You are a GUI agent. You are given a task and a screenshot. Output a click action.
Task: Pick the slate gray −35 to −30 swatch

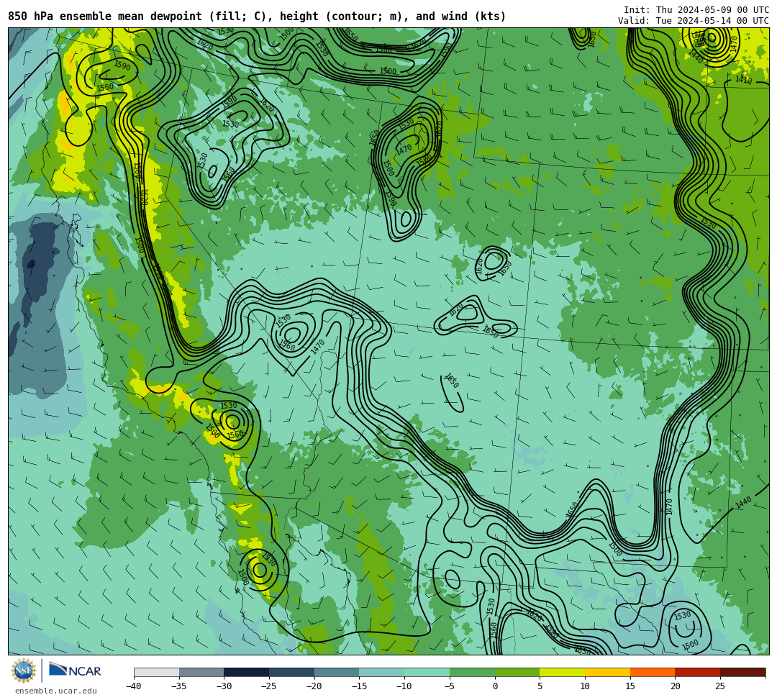click(201, 672)
